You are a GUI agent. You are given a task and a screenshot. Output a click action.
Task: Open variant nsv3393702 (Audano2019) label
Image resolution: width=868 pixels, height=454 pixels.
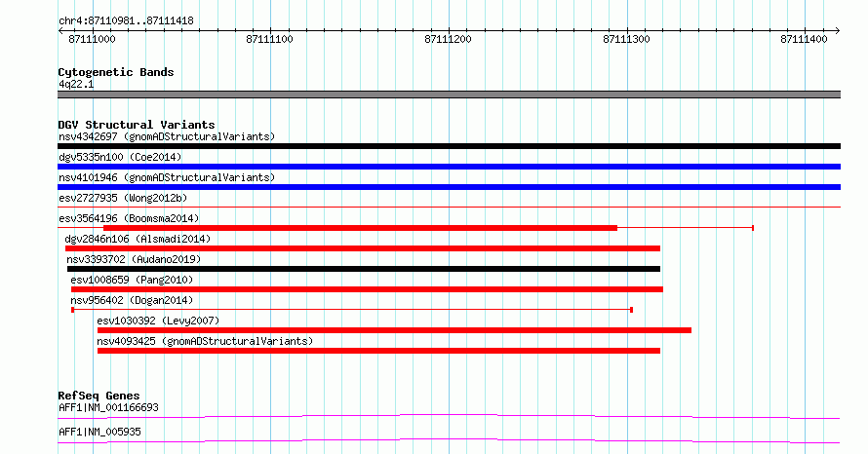tap(134, 259)
